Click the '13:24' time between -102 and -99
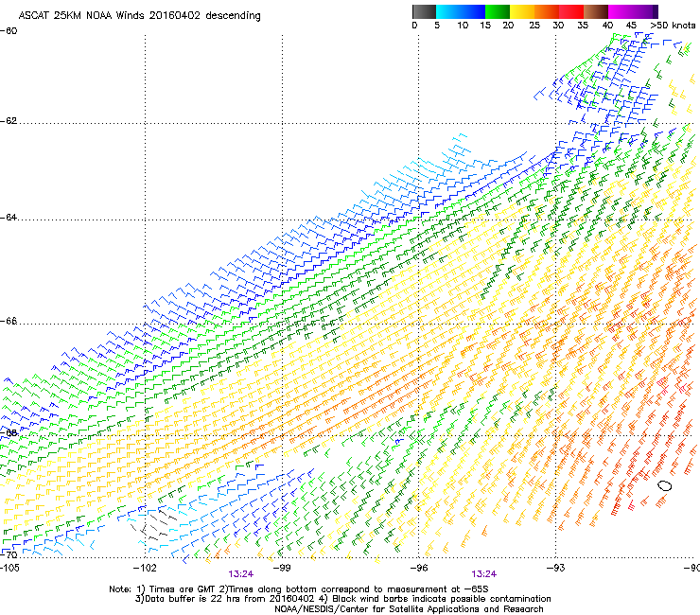Screen dimensions: 700x615 [241, 574]
